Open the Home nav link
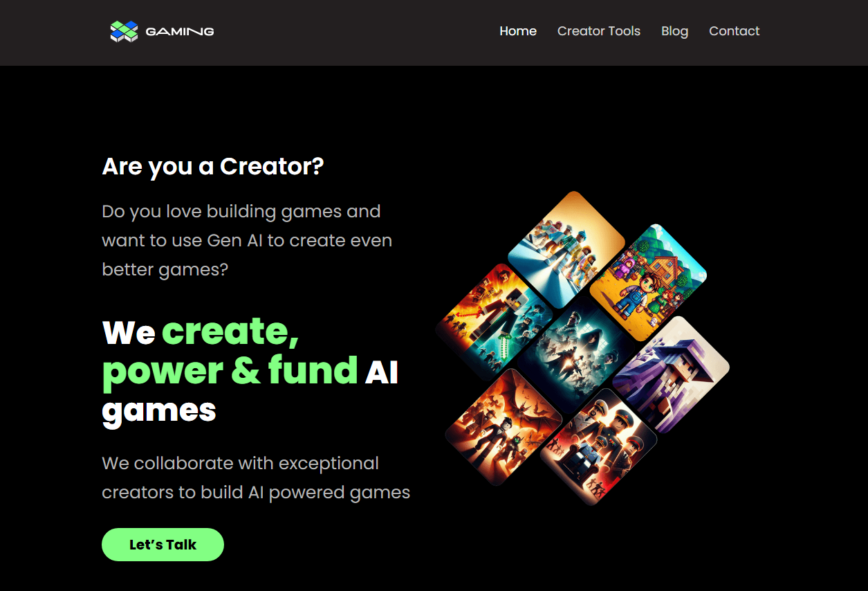The image size is (868, 591). (518, 31)
